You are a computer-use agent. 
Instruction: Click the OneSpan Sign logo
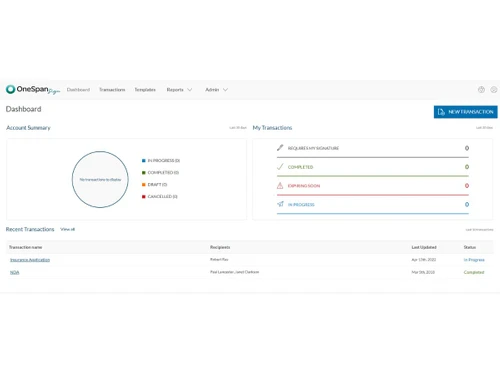tap(33, 90)
